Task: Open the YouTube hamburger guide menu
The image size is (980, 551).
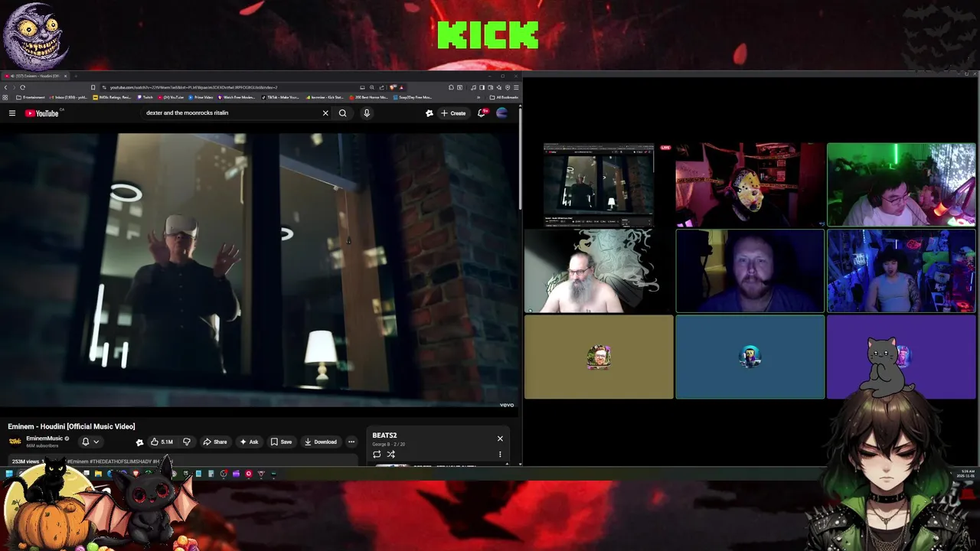Action: pyautogui.click(x=12, y=113)
